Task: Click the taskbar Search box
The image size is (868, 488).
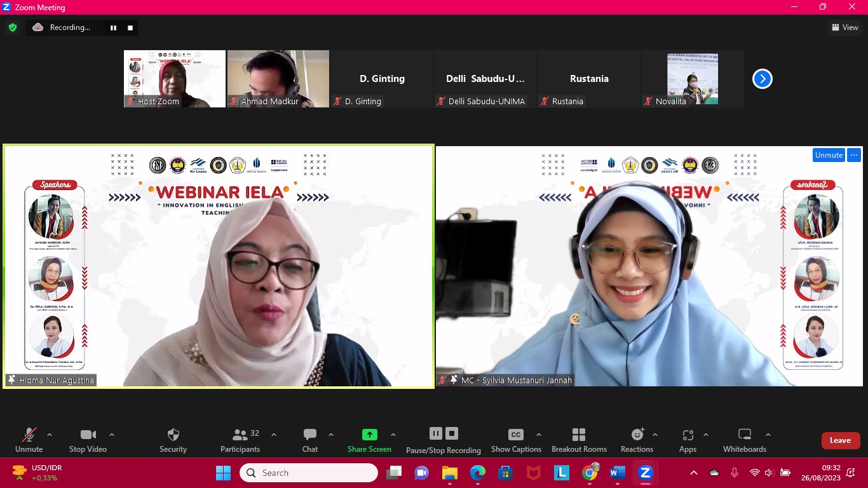Action: (x=309, y=473)
